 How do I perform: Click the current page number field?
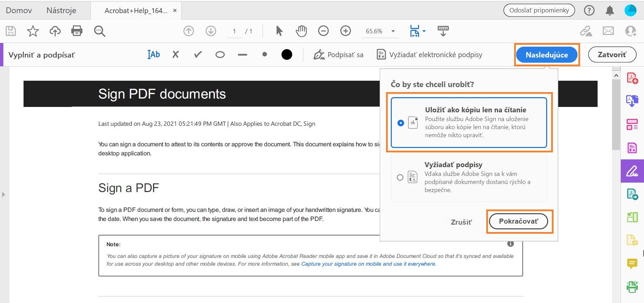click(x=234, y=31)
